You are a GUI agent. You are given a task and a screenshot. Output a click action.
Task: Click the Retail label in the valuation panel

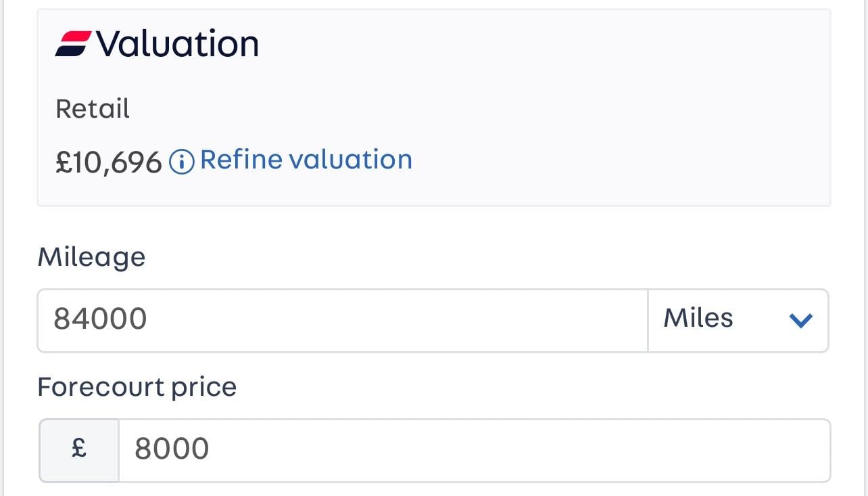[x=93, y=109]
